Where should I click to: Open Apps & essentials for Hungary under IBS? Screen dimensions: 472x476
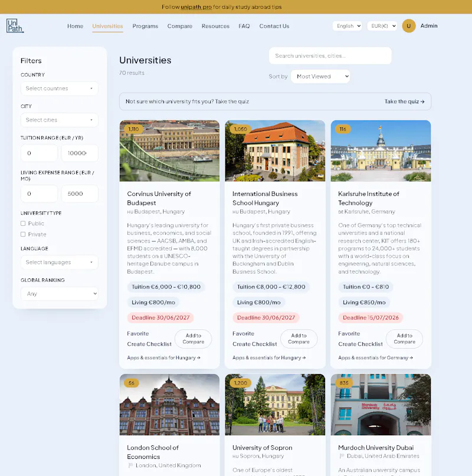pyautogui.click(x=269, y=357)
